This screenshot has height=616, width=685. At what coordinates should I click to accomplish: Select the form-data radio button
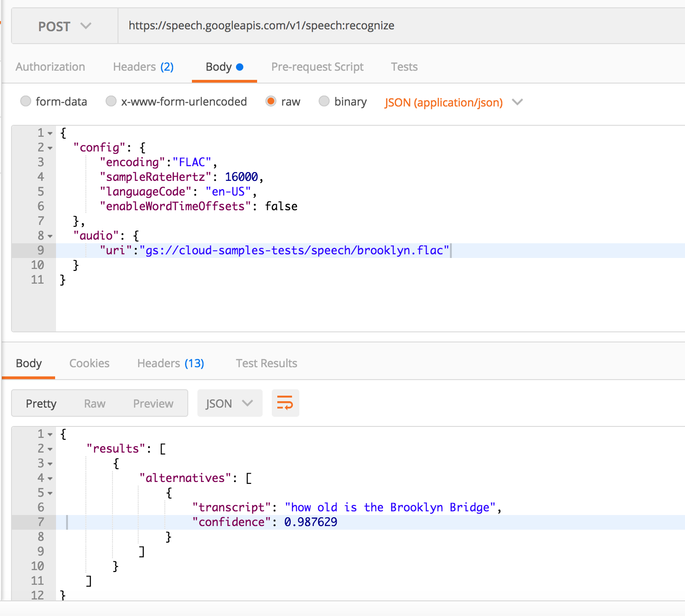pos(26,101)
